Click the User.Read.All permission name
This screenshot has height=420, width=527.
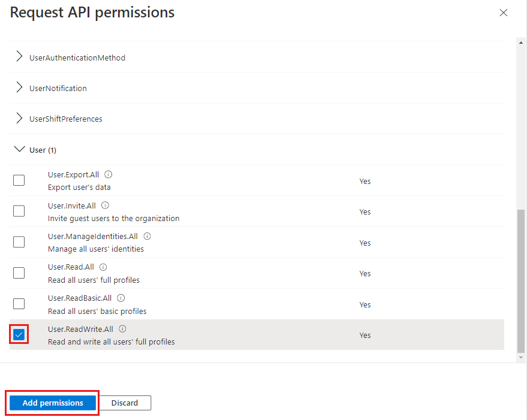[x=71, y=267]
